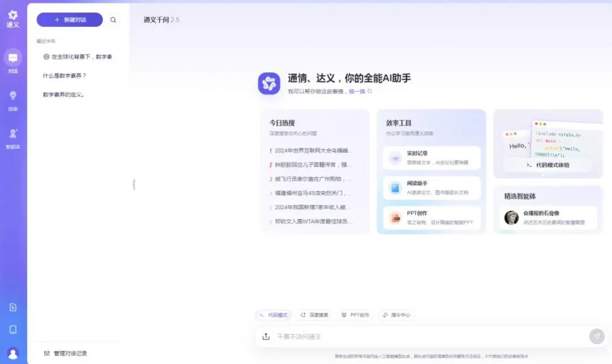
Task: Open the 通义千问 2.5 model title
Action: [161, 20]
